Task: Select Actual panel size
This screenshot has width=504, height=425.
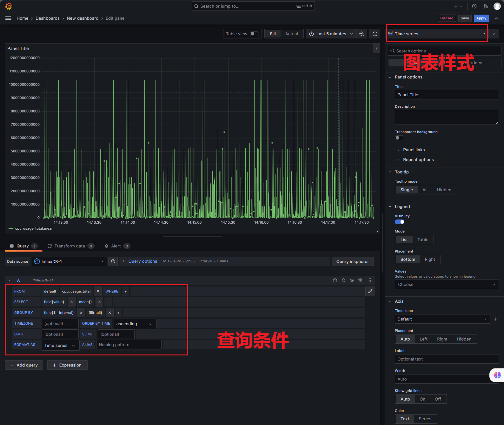Action: click(291, 34)
